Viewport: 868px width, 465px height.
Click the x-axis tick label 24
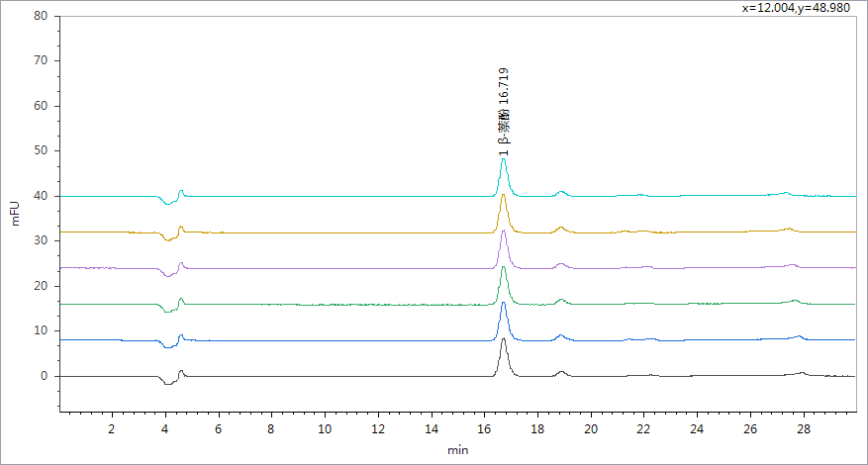click(697, 429)
